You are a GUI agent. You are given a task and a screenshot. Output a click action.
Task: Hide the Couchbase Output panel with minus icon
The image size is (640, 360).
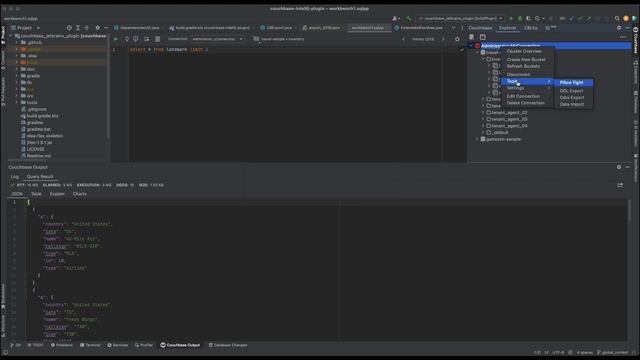pyautogui.click(x=627, y=167)
